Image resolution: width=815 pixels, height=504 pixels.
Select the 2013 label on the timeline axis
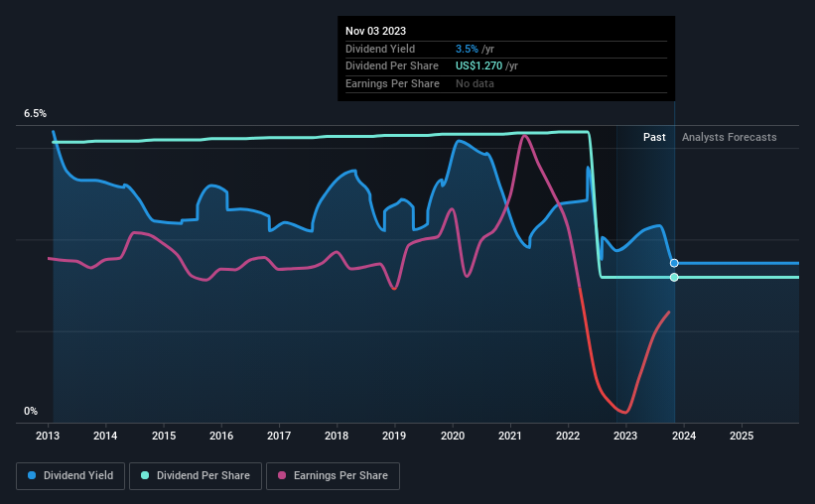(48, 436)
